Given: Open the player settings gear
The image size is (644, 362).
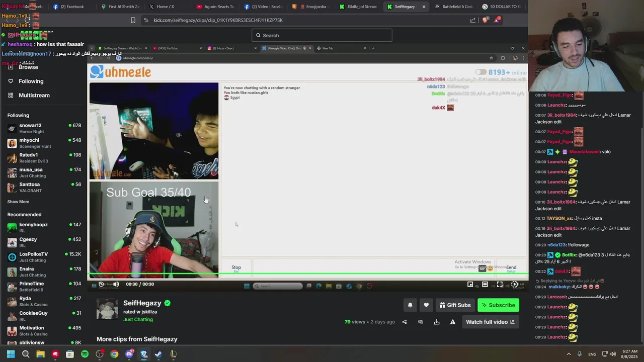Looking at the screenshot, I should point(514,284).
